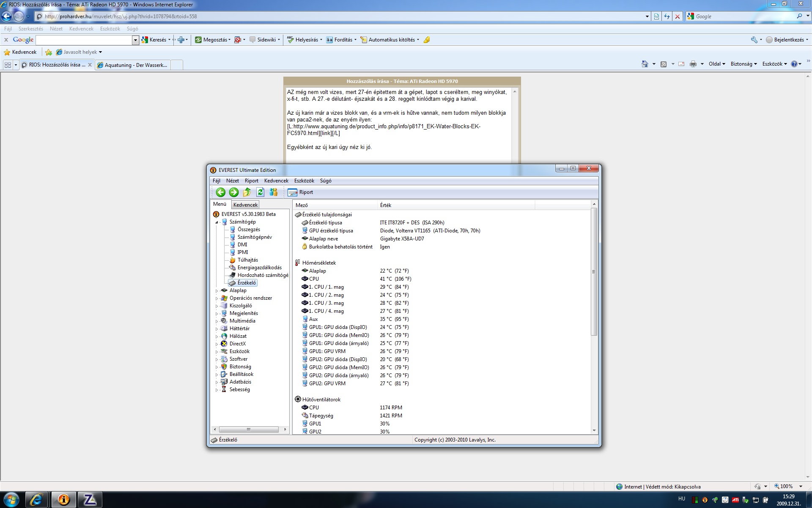Click Automatikus kitöltés autofill button
Image resolution: width=812 pixels, height=508 pixels.
(x=390, y=40)
